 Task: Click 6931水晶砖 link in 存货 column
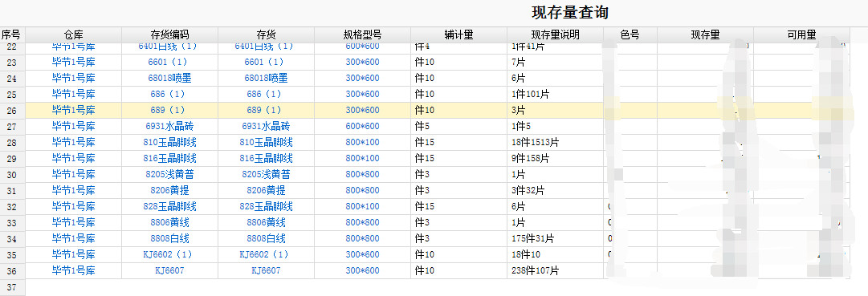pos(267,126)
